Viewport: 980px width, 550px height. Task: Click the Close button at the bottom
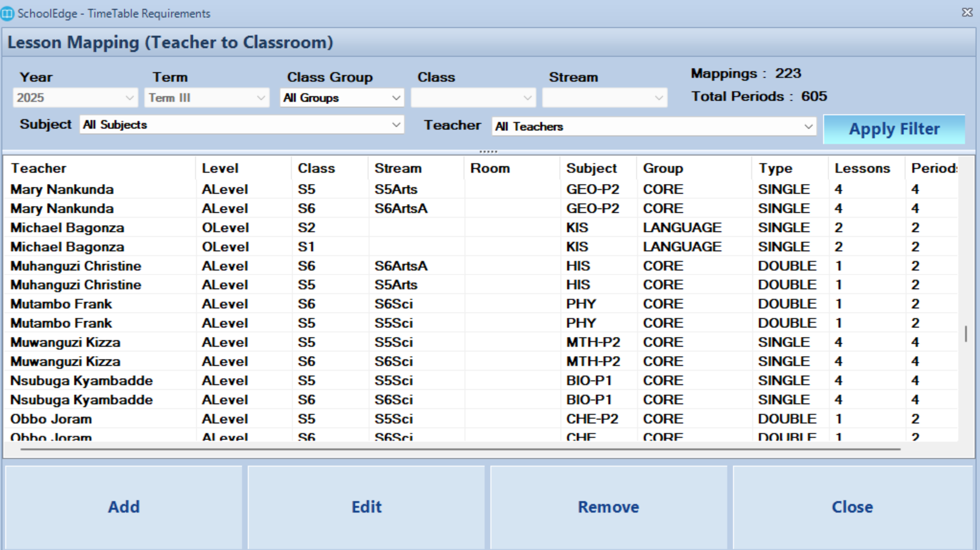coord(852,507)
